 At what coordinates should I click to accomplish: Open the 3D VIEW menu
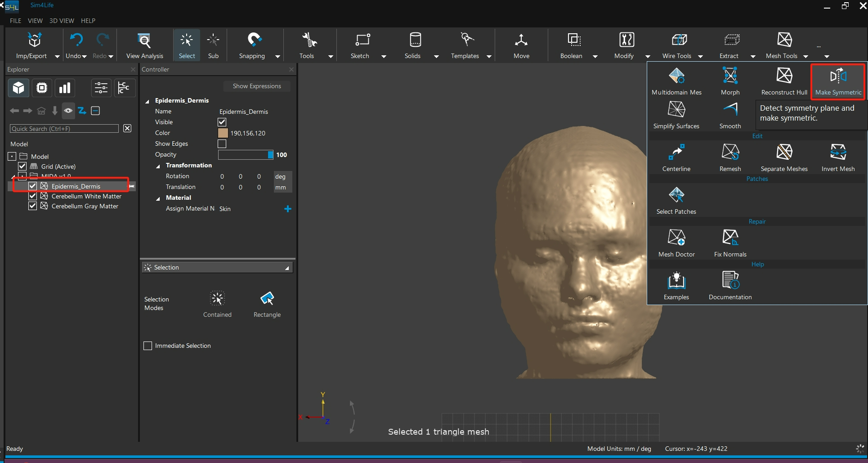coord(62,21)
